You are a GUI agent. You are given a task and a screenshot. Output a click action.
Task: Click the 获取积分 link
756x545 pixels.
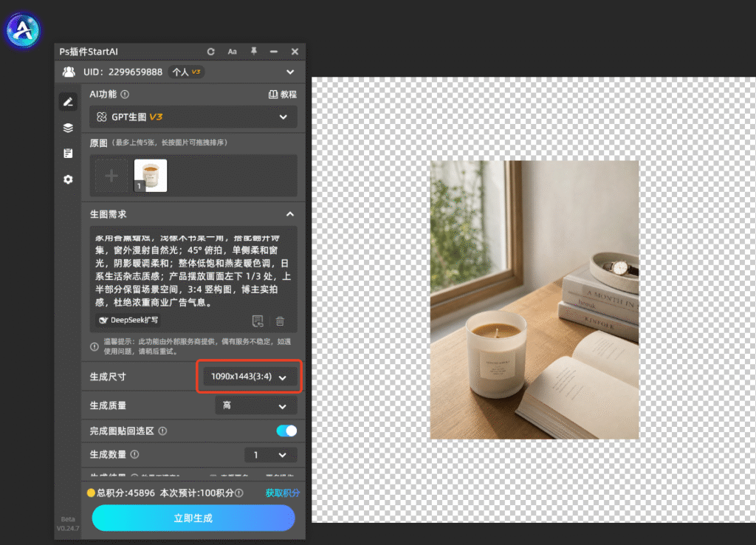283,493
